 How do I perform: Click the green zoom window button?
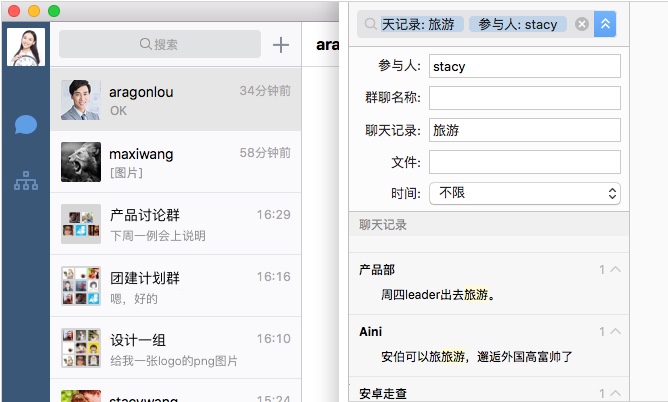pyautogui.click(x=54, y=11)
